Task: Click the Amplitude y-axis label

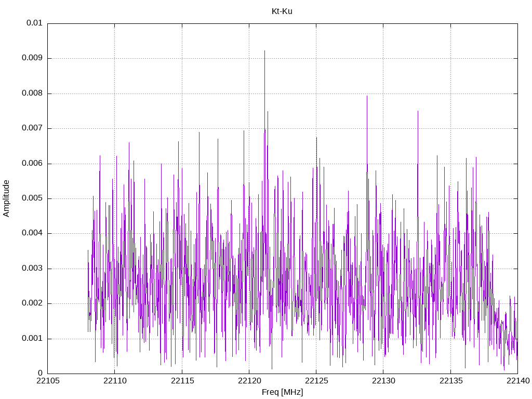Action: [x=6, y=199]
